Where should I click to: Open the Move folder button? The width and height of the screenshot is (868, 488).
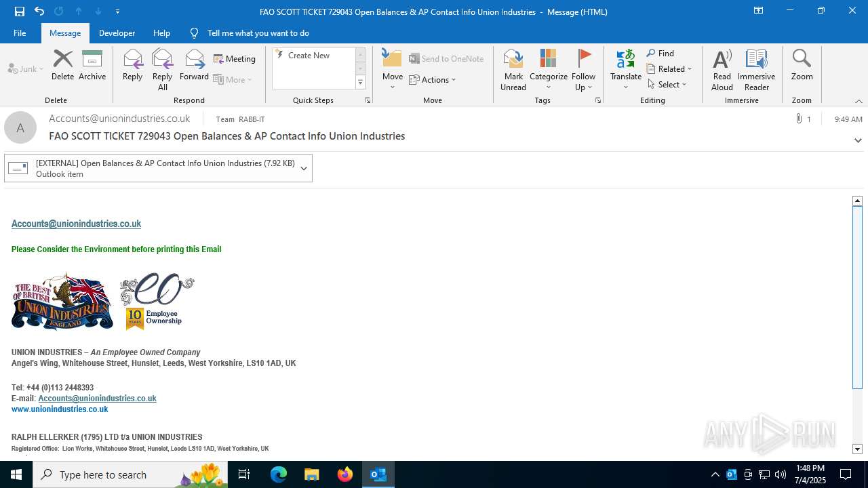click(x=393, y=70)
